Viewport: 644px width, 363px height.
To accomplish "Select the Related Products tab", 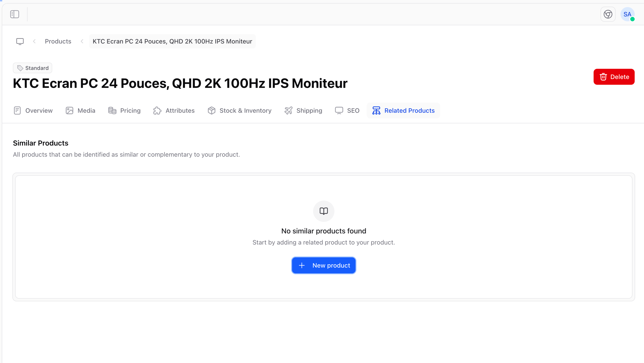I will [x=403, y=110].
